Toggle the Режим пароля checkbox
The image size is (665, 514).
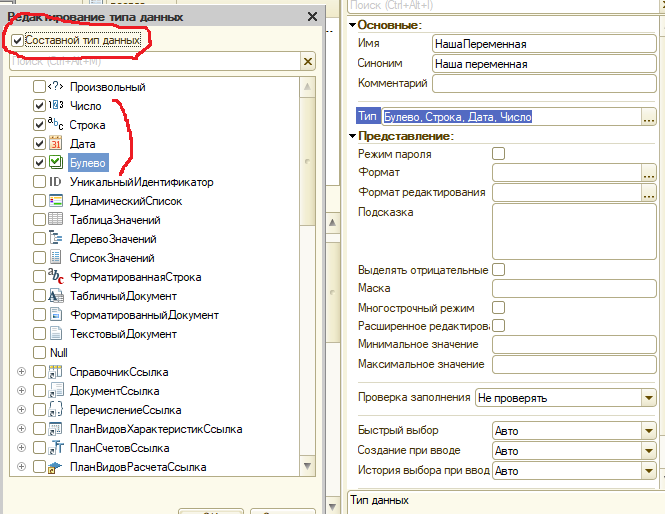pyautogui.click(x=498, y=154)
